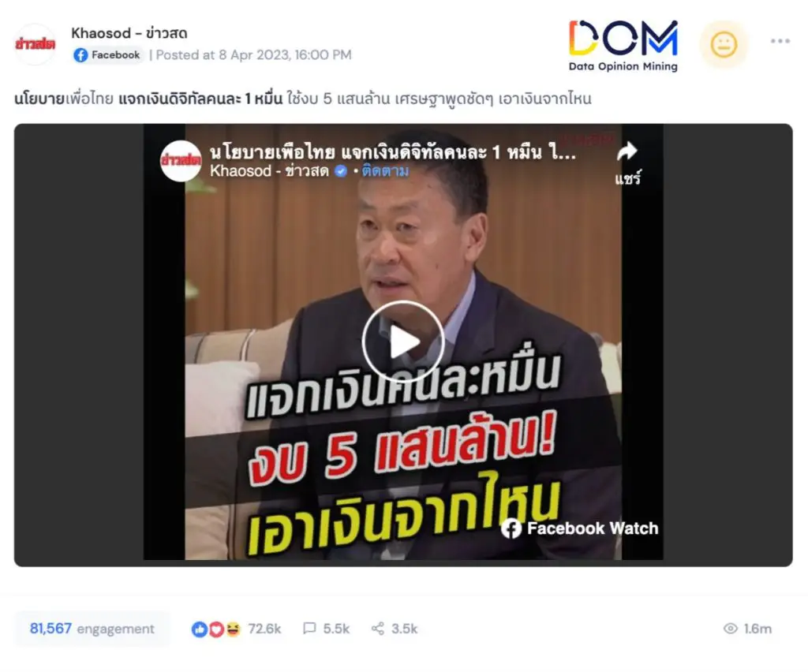
Task: Click the Facebook Watch logo on video
Action: click(580, 528)
